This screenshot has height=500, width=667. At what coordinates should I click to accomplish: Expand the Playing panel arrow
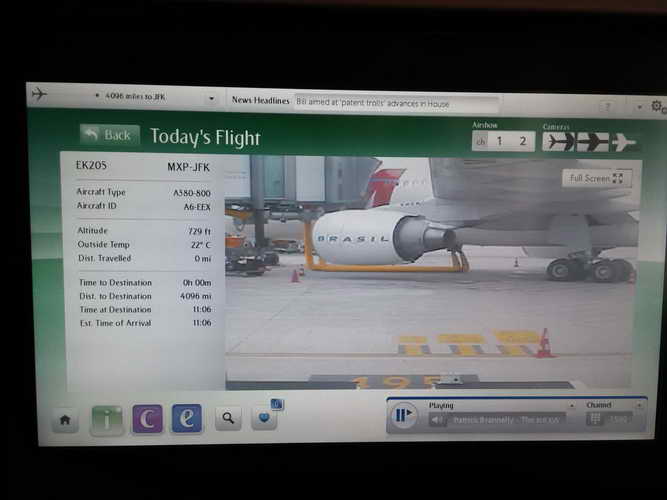pos(572,406)
